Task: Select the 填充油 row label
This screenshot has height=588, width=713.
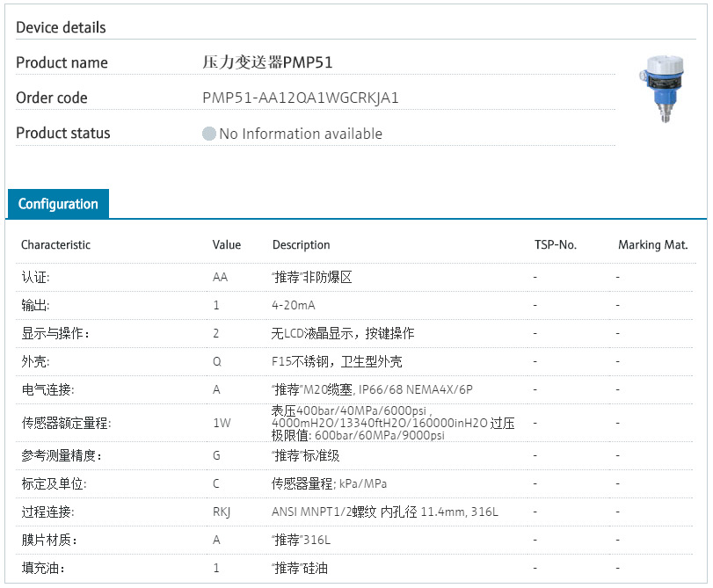Action: [x=43, y=568]
